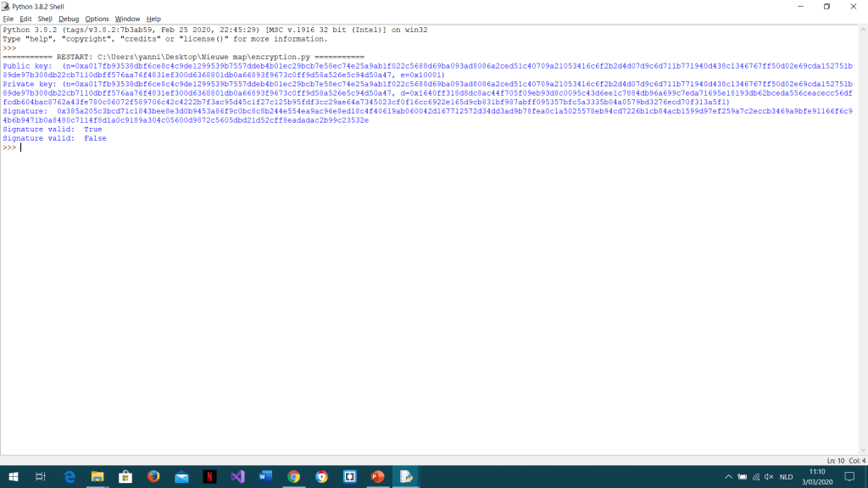
Task: Switch to Visual Studio in the taskbar
Action: [237, 477]
